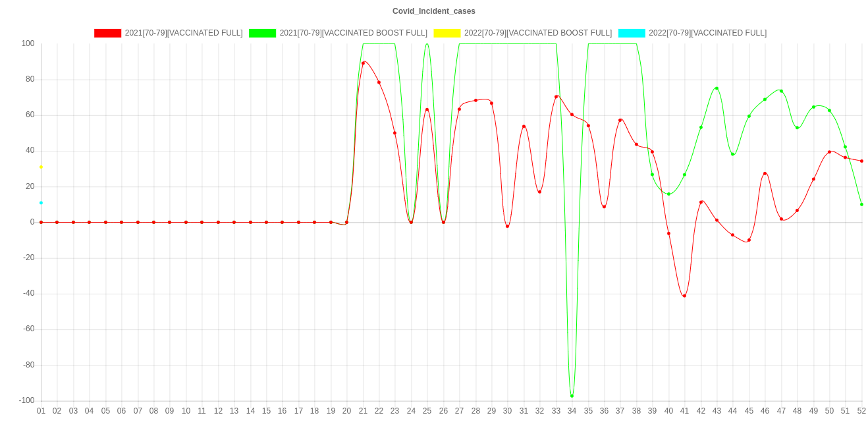Click the red data point at week 33

556,97
